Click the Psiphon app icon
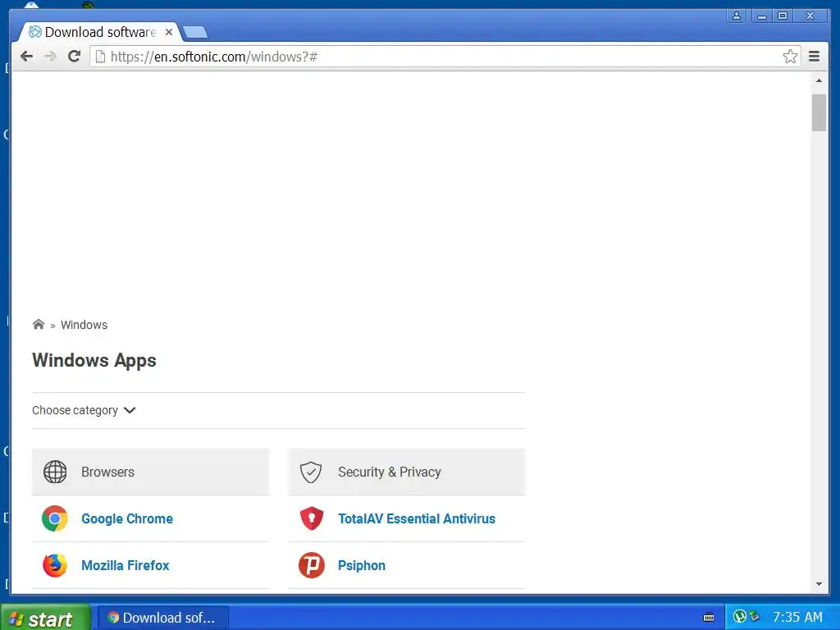Image resolution: width=840 pixels, height=630 pixels. click(311, 565)
